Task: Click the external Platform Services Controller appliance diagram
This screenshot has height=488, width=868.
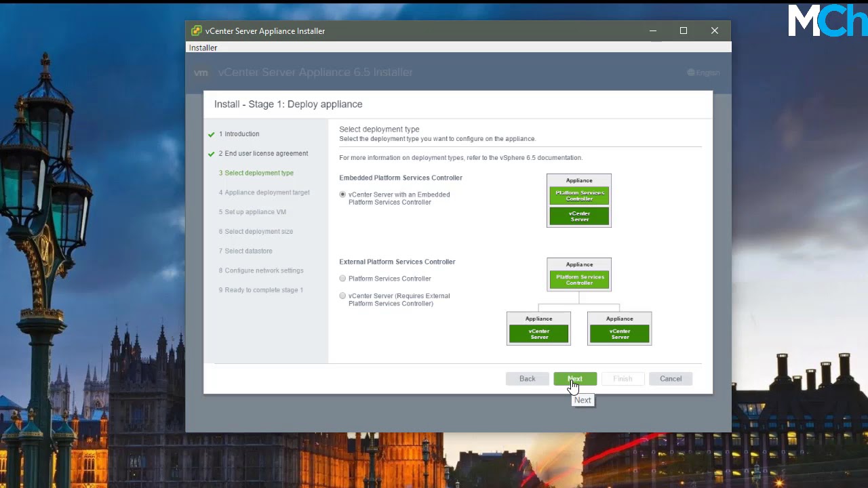Action: click(x=579, y=274)
